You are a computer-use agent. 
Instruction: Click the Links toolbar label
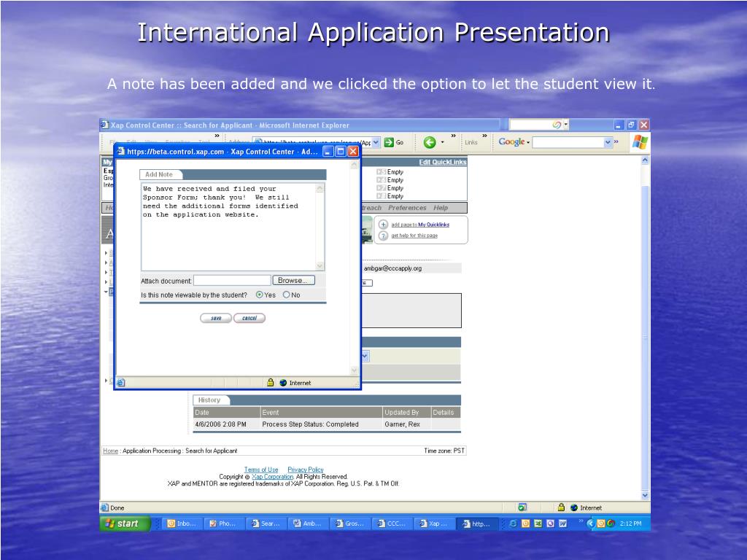[471, 142]
